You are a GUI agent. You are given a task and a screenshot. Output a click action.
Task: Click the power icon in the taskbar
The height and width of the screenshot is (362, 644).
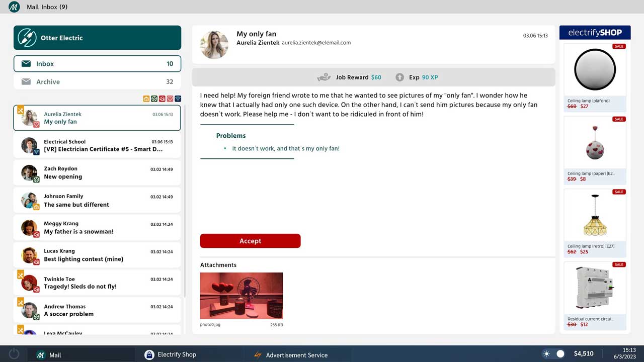click(14, 354)
